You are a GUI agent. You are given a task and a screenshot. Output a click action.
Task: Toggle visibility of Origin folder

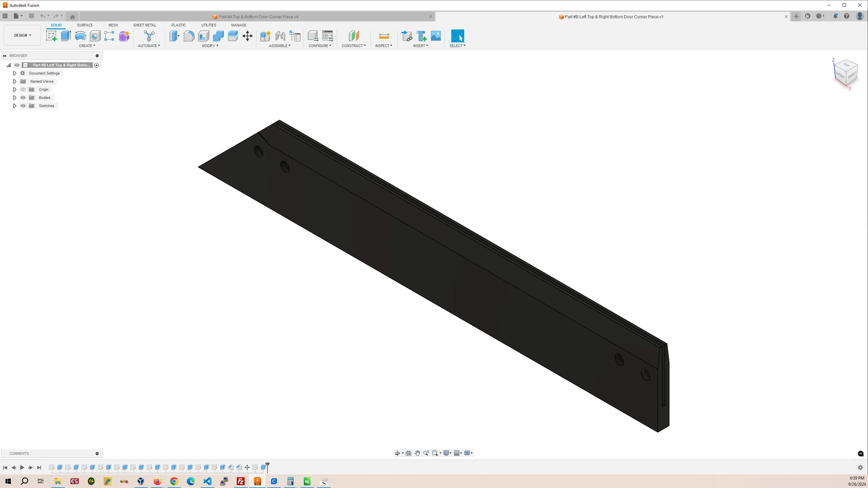[23, 89]
